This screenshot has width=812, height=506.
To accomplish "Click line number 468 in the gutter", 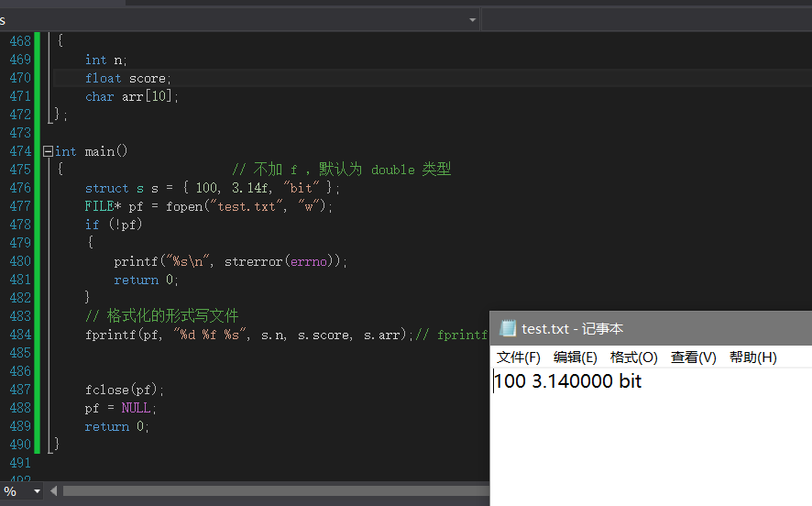I will (x=20, y=41).
